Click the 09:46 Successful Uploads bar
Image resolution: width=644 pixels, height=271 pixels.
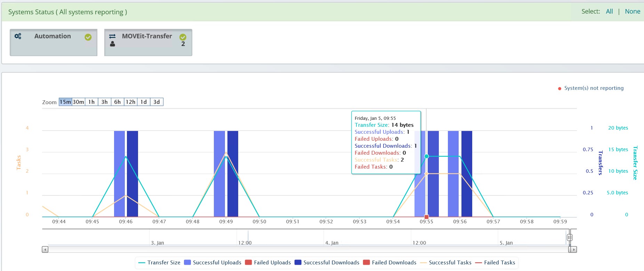[119, 174]
